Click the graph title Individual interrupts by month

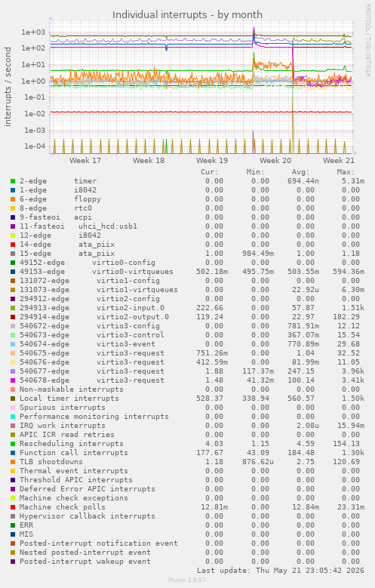(x=187, y=15)
